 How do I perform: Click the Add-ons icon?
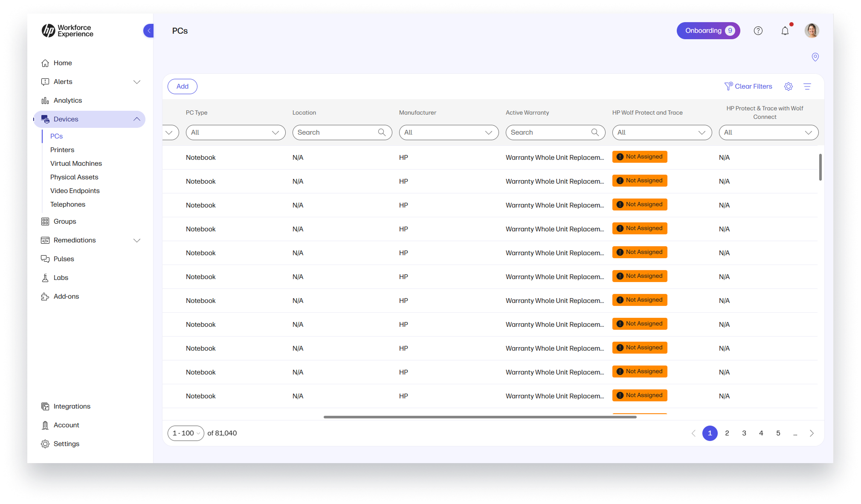click(46, 296)
